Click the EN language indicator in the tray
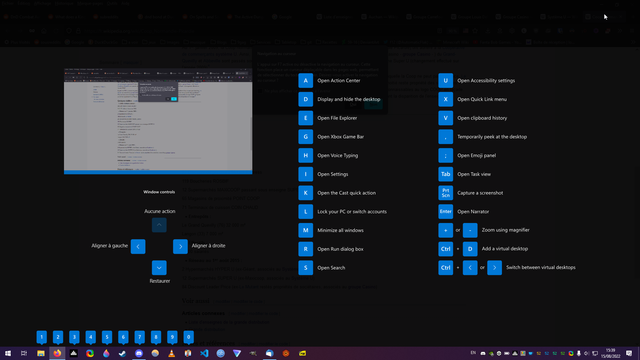Screen dimensions: 640x360 click(x=473, y=353)
